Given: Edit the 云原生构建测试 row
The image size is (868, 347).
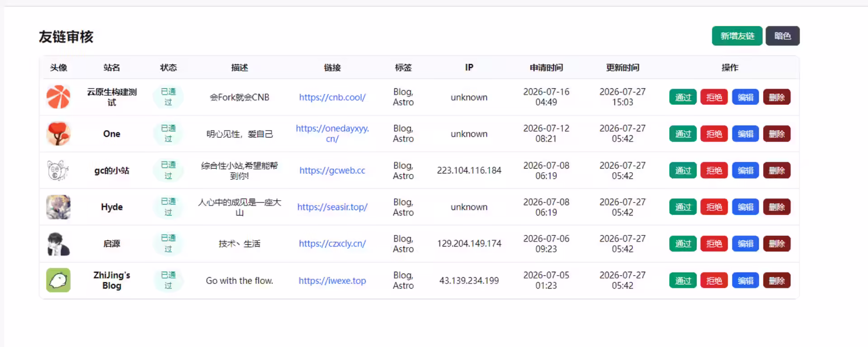Looking at the screenshot, I should coord(745,97).
